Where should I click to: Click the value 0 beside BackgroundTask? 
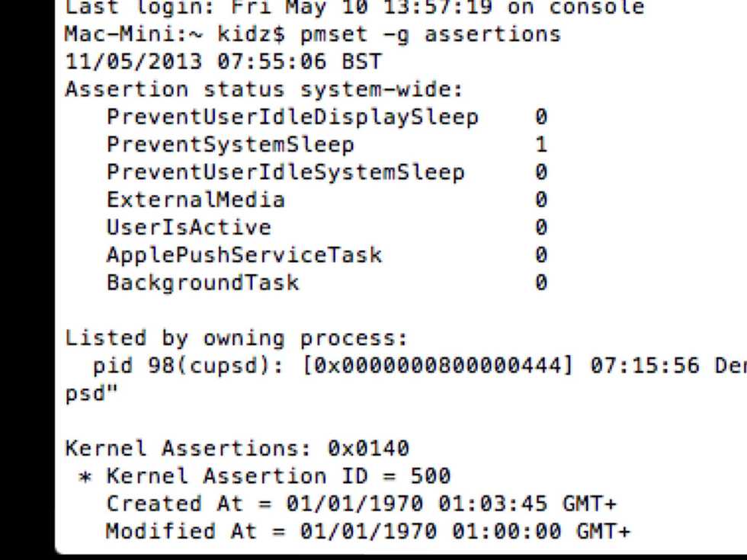[541, 283]
